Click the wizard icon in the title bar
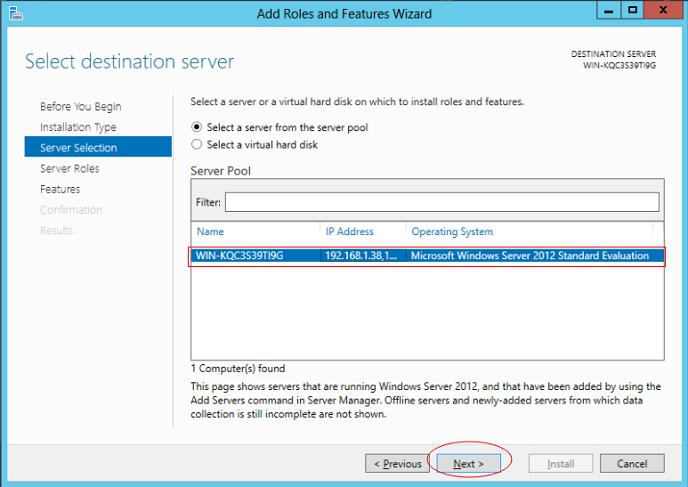Viewport: 688px width, 487px height. (16, 13)
